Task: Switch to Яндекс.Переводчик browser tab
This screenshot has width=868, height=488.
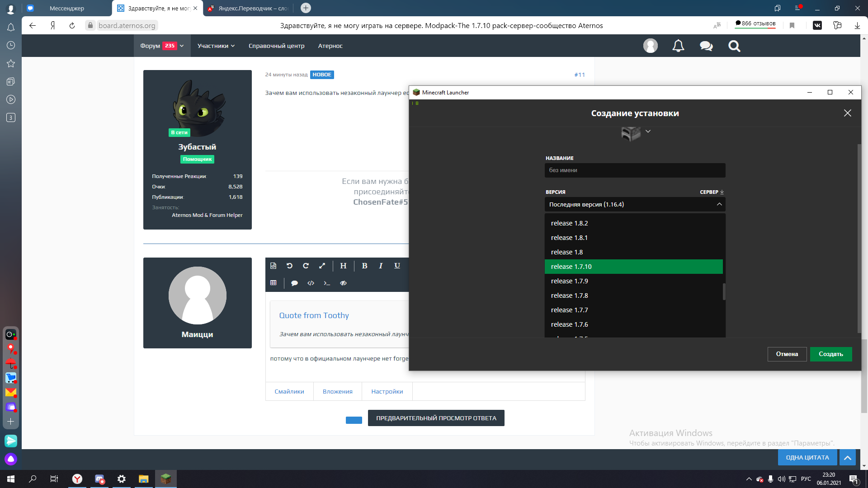Action: [x=249, y=8]
